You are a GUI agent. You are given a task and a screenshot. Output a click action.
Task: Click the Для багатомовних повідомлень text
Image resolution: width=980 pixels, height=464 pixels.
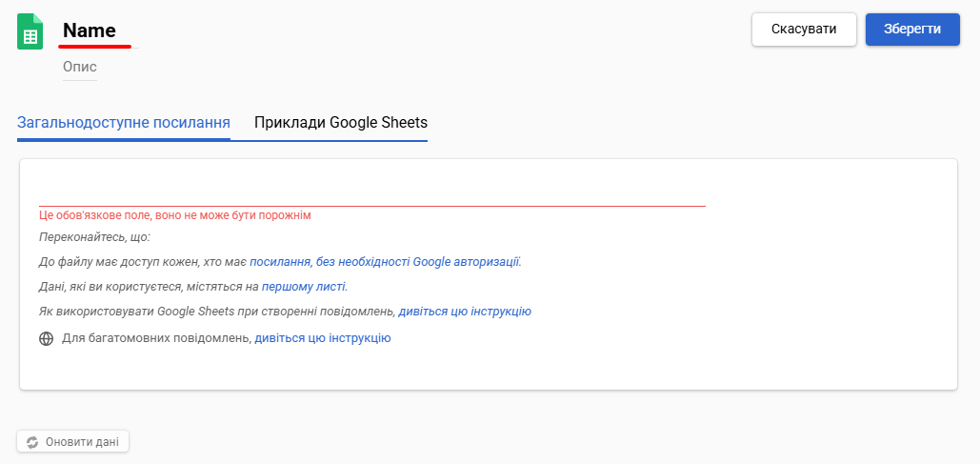coord(156,338)
